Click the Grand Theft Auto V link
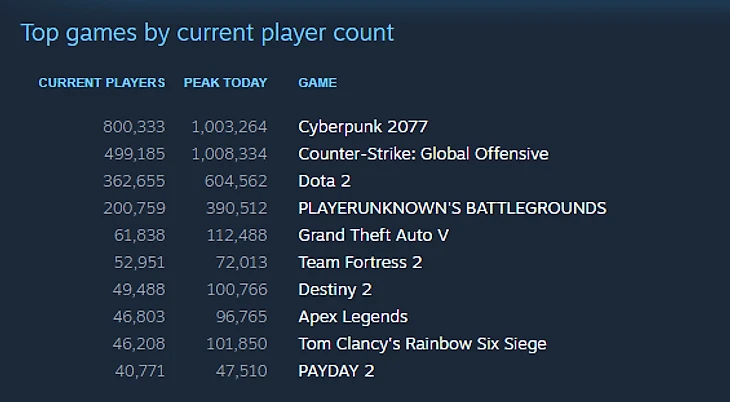Image resolution: width=730 pixels, height=402 pixels. (x=373, y=235)
